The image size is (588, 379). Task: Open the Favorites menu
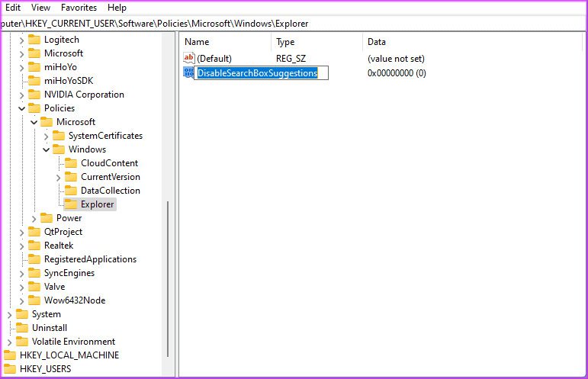79,8
